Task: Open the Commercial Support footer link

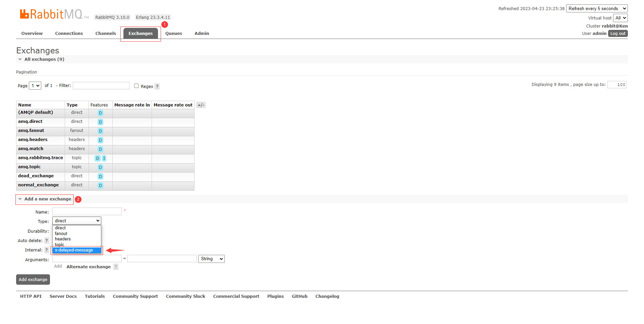Action: click(x=236, y=296)
